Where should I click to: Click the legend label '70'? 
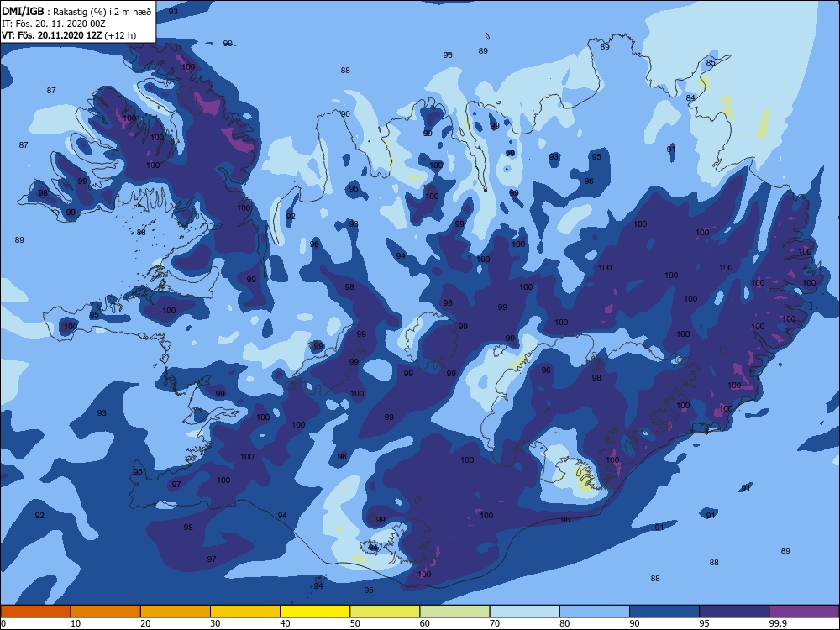(x=495, y=623)
